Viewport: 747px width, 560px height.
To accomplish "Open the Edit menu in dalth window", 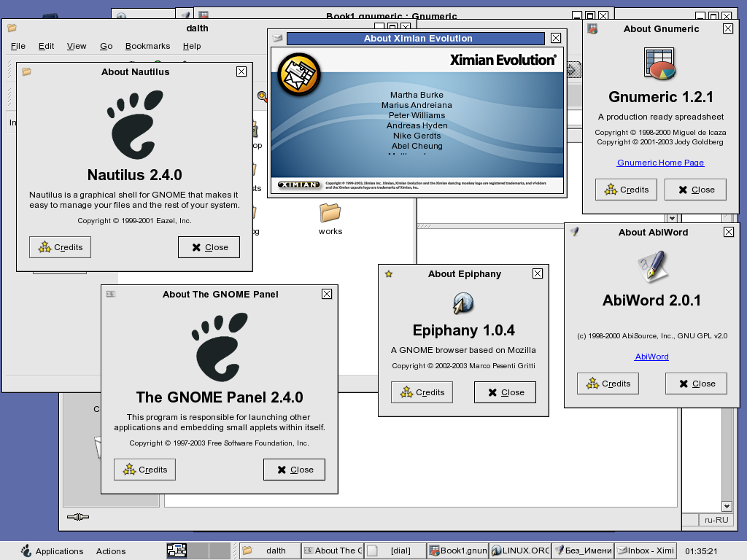I will 46,46.
